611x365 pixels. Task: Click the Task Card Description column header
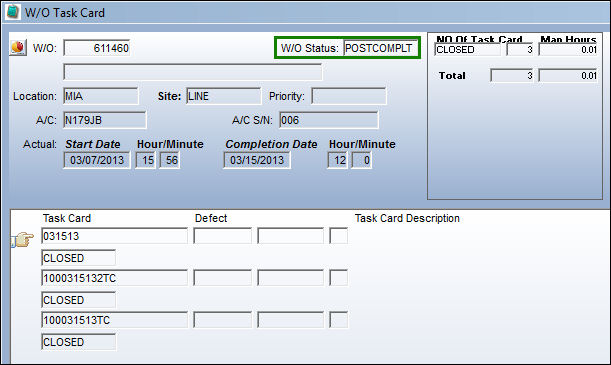[x=407, y=218]
